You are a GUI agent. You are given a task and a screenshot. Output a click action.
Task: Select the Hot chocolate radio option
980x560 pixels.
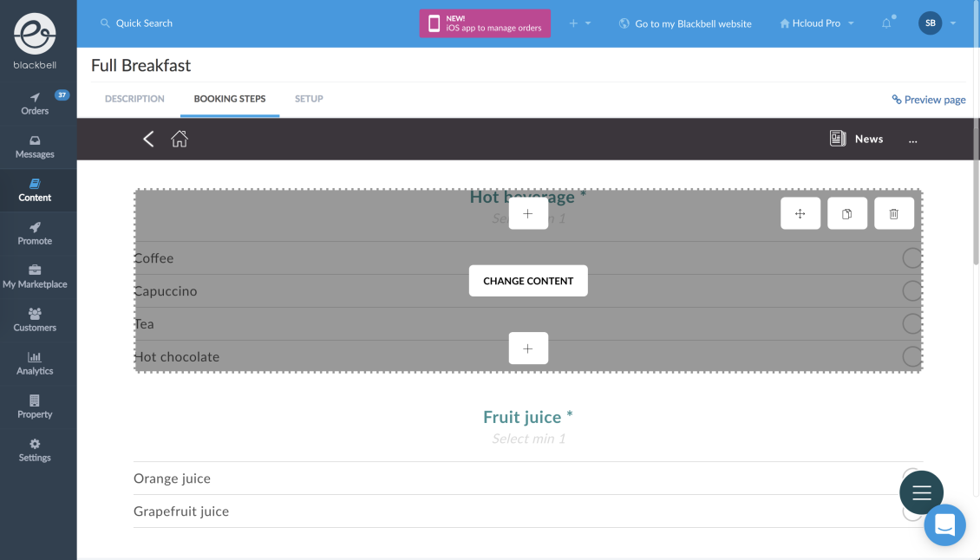click(x=911, y=356)
